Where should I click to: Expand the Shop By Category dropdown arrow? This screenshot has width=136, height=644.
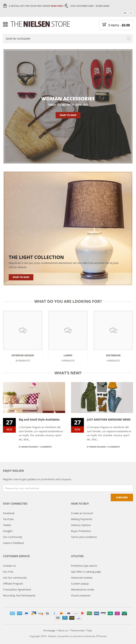click(x=128, y=38)
